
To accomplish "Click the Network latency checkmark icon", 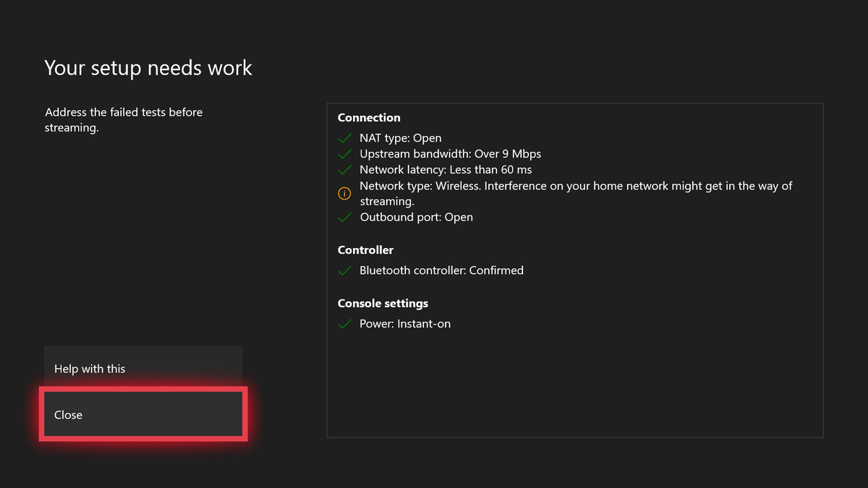I will click(345, 169).
